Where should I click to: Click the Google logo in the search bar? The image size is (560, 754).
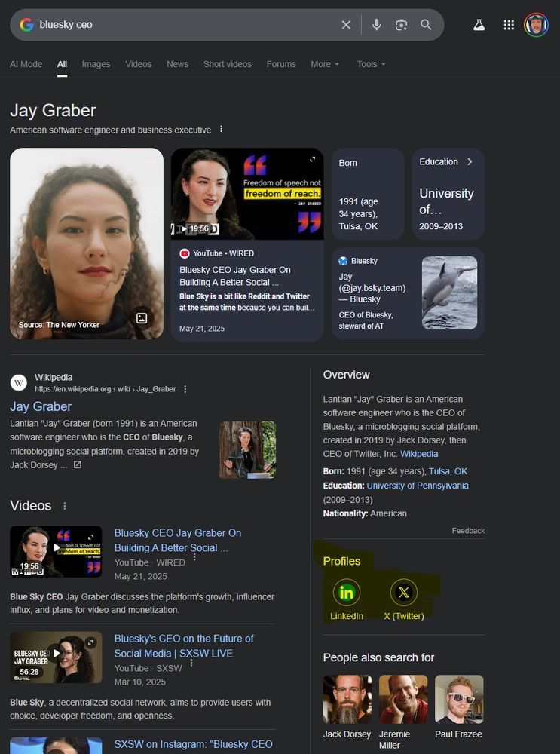[x=26, y=25]
